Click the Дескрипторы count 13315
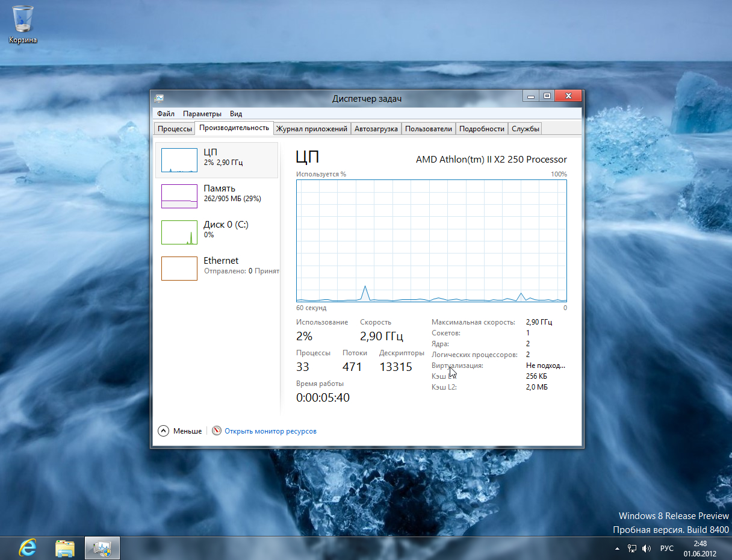The width and height of the screenshot is (732, 560). pos(395,367)
